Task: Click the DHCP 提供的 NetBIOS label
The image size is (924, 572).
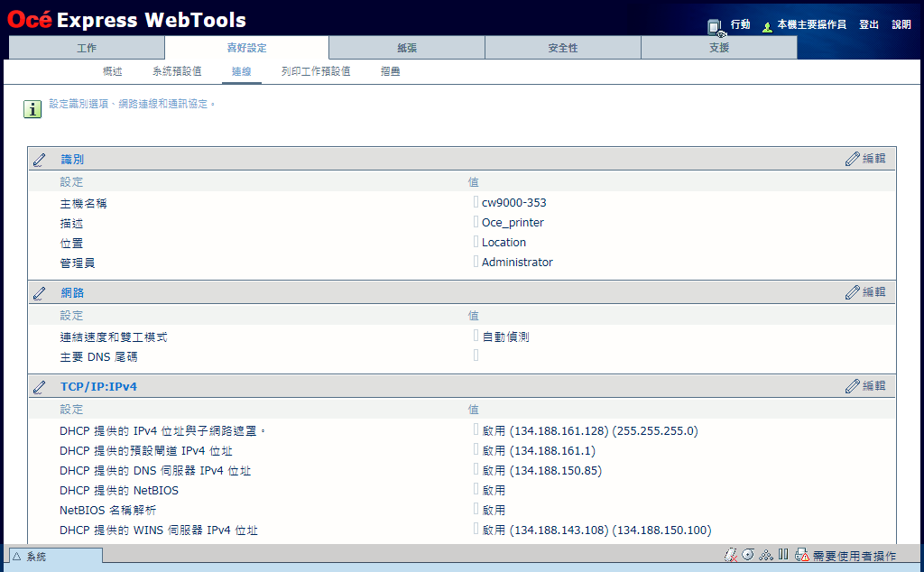Action: tap(119, 491)
